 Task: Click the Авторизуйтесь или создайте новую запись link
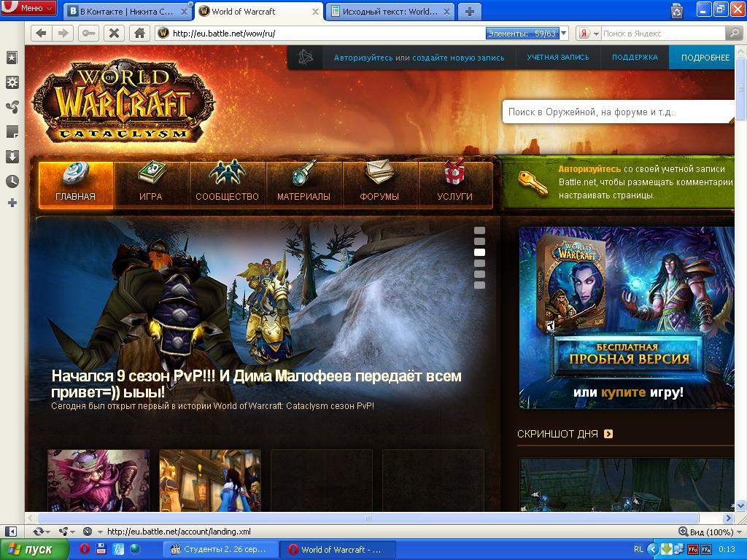419,58
